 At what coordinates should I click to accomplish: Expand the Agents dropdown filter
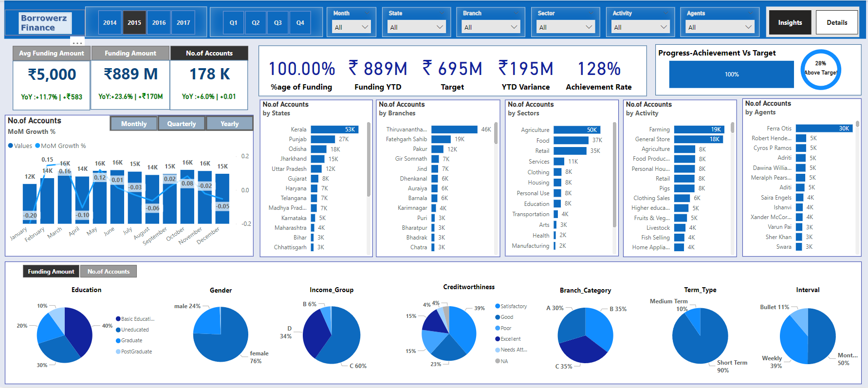click(719, 27)
